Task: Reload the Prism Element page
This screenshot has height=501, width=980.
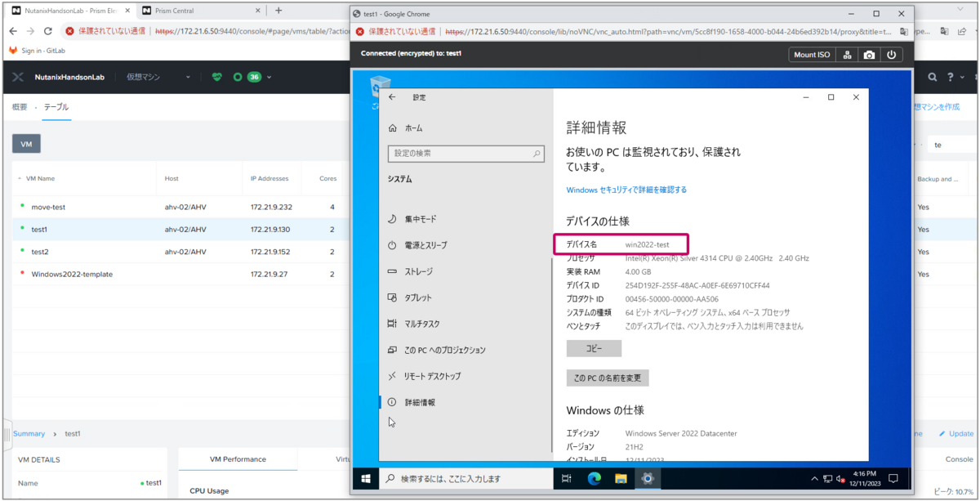Action: pyautogui.click(x=48, y=31)
